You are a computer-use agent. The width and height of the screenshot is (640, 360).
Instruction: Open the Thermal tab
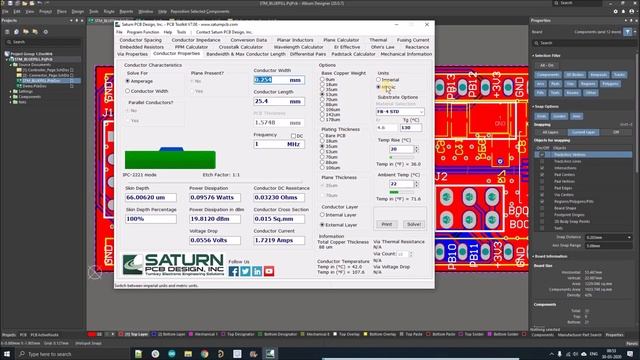pyautogui.click(x=378, y=40)
